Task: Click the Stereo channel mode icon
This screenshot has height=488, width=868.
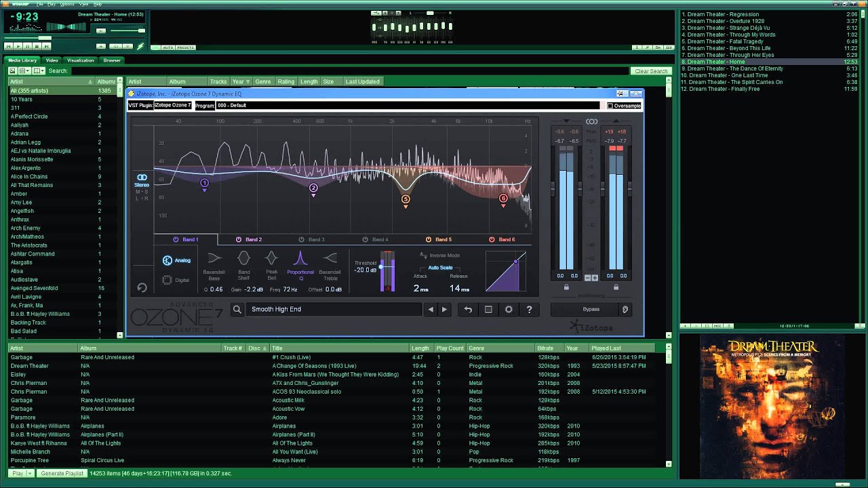Action: 142,178
